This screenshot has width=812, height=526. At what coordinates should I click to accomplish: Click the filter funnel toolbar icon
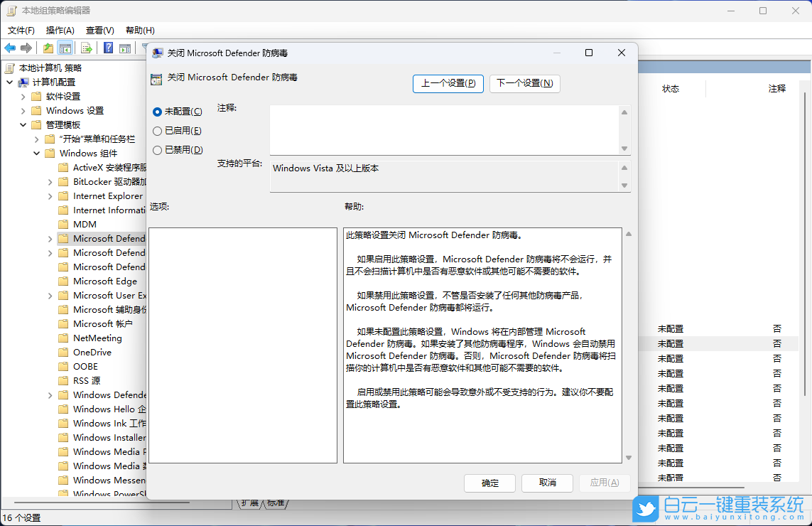146,48
